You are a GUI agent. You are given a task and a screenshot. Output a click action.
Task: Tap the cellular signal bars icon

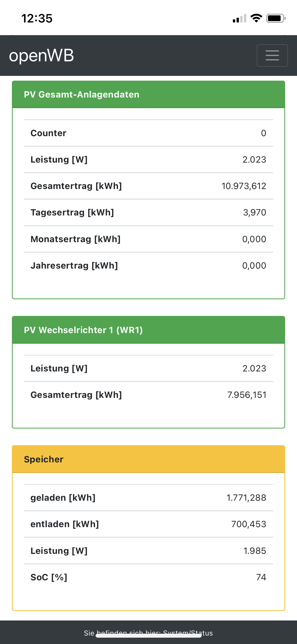coord(239,19)
